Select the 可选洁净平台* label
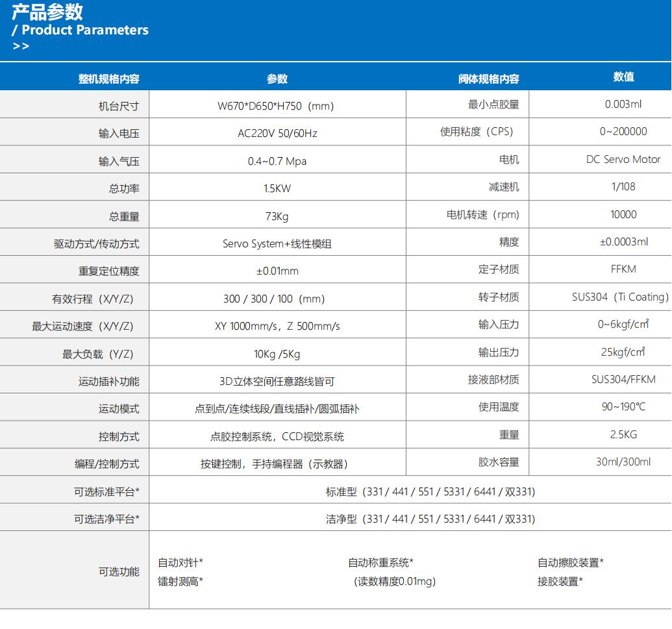The width and height of the screenshot is (672, 629). (106, 519)
